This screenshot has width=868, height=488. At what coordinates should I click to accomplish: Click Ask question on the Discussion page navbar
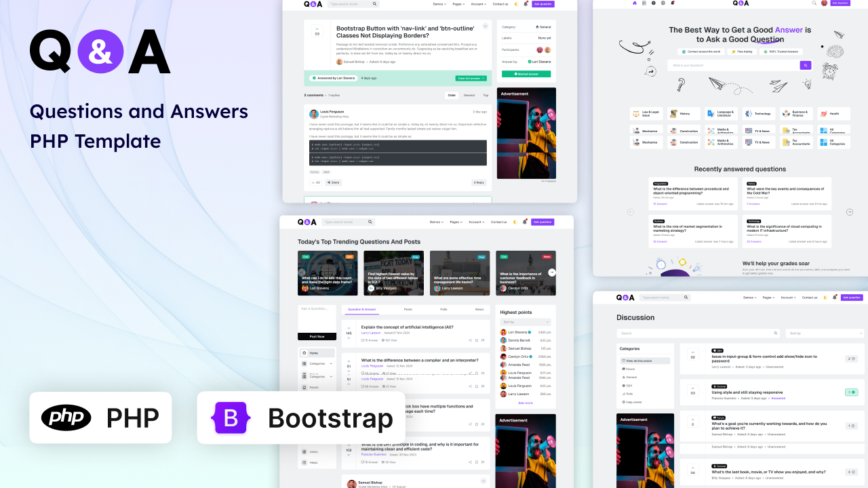(852, 298)
